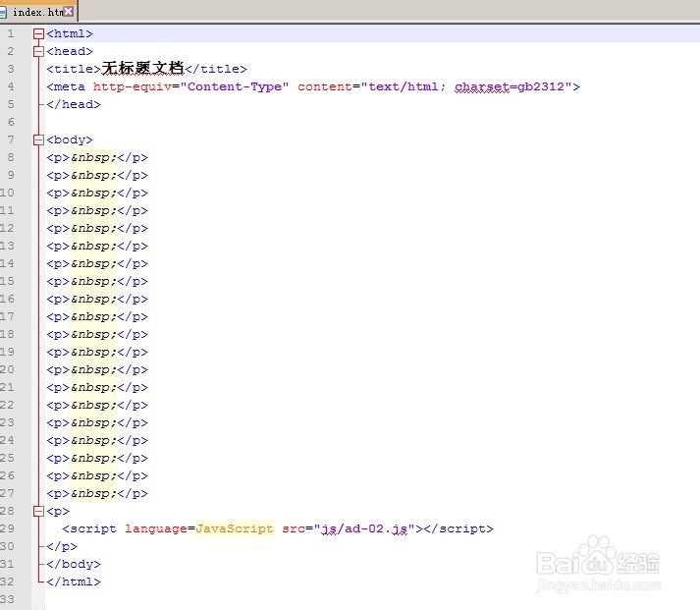Screen dimensions: 700x610
Task: Click line number 33 in the gutter
Action: tap(7, 599)
